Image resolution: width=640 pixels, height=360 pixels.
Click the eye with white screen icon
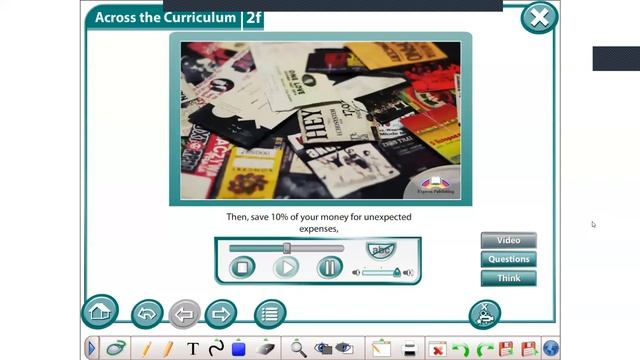pyautogui.click(x=344, y=348)
